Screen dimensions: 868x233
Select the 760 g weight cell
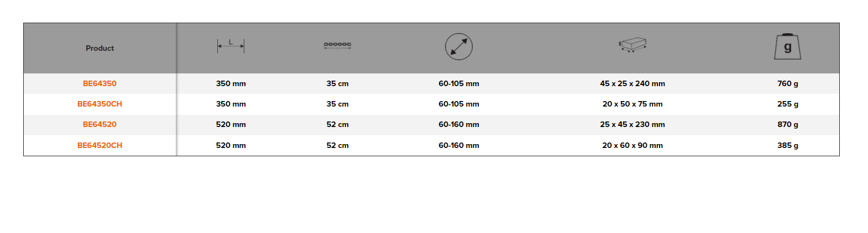pyautogui.click(x=787, y=83)
